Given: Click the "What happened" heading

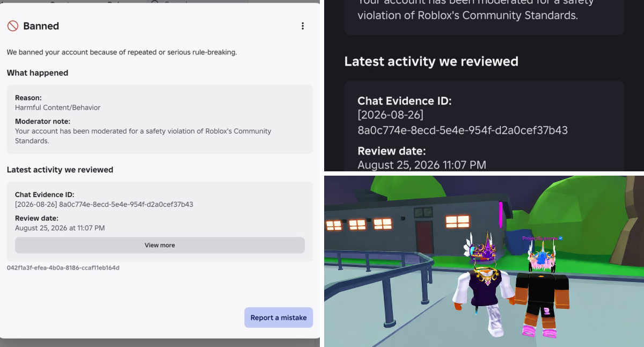Looking at the screenshot, I should coord(38,73).
